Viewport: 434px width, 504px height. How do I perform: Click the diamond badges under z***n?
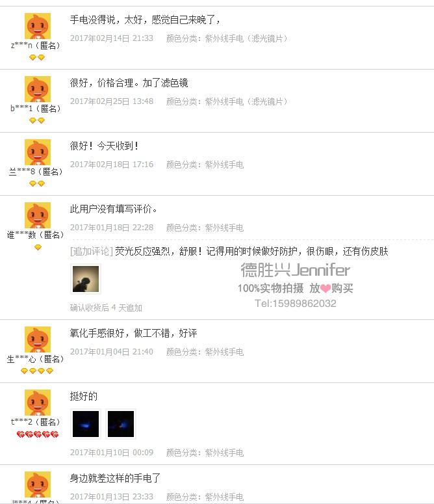(37, 57)
